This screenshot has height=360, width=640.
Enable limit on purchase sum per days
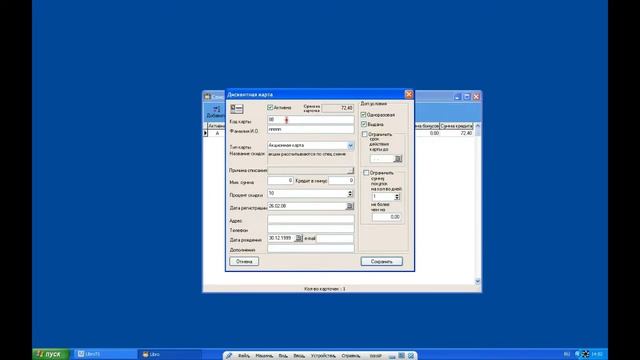[x=366, y=173]
